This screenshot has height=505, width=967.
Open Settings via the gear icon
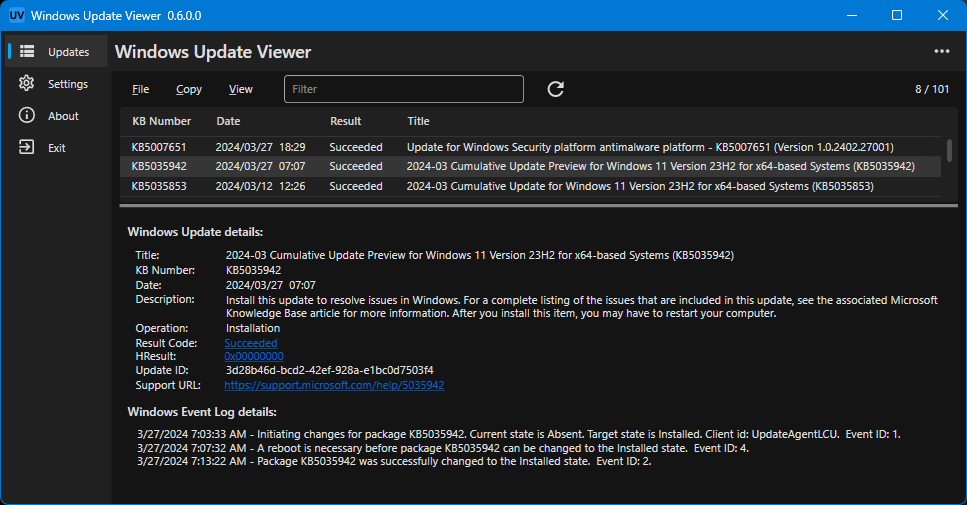(27, 84)
